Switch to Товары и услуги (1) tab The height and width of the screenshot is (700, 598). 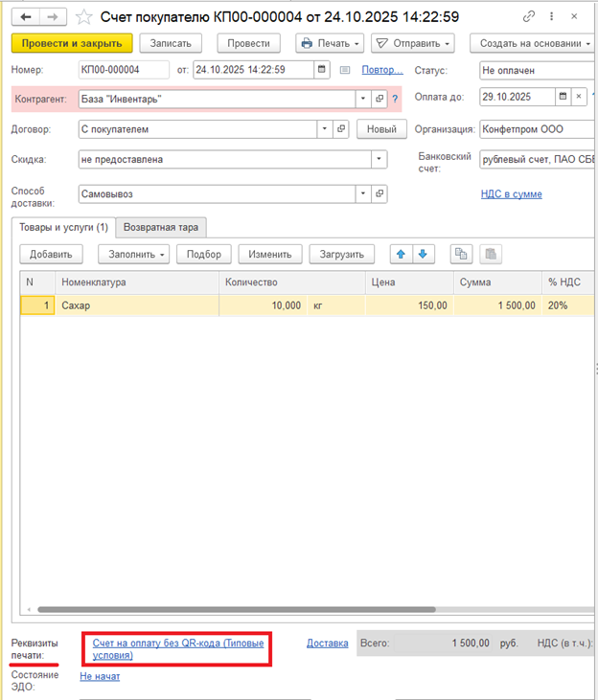point(63,227)
